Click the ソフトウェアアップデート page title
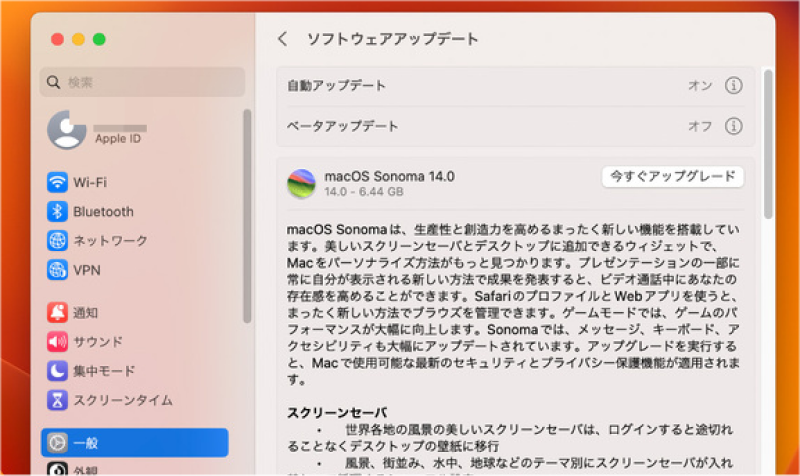Viewport: 800px width, 476px height. pyautogui.click(x=392, y=39)
